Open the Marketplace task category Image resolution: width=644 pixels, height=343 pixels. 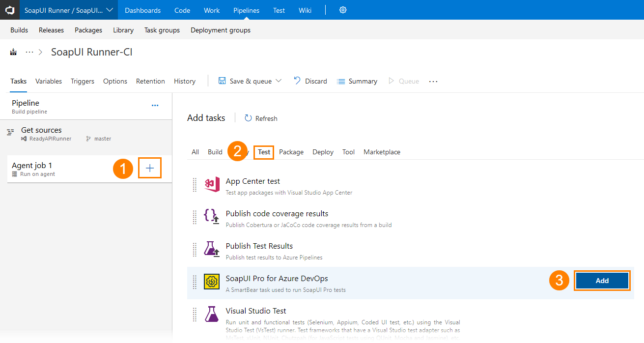pos(382,152)
